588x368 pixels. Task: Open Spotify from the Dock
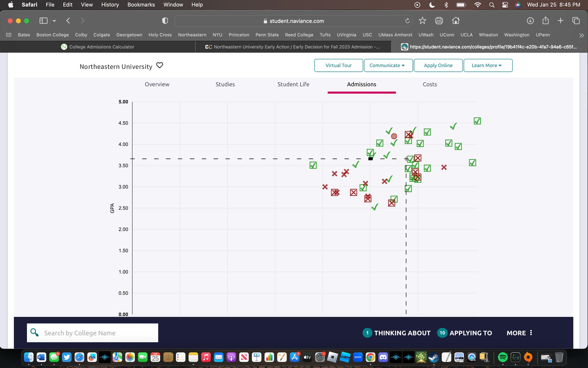click(x=503, y=357)
